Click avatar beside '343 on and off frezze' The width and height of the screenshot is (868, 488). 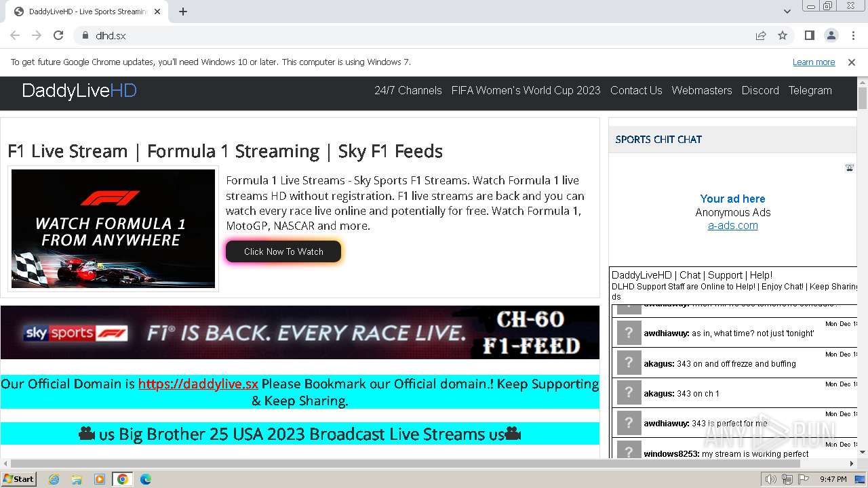[x=629, y=363]
